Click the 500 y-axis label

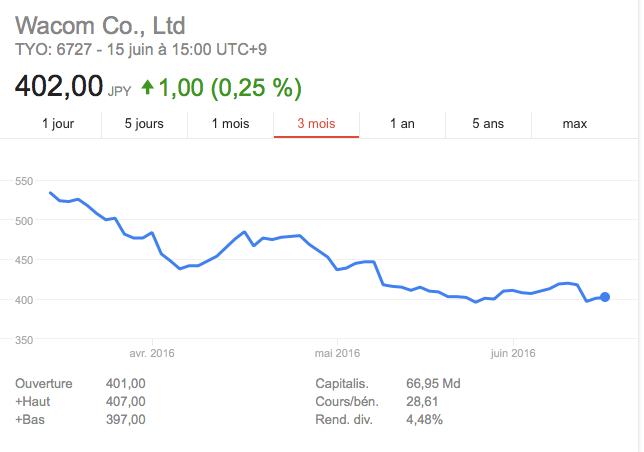24,221
